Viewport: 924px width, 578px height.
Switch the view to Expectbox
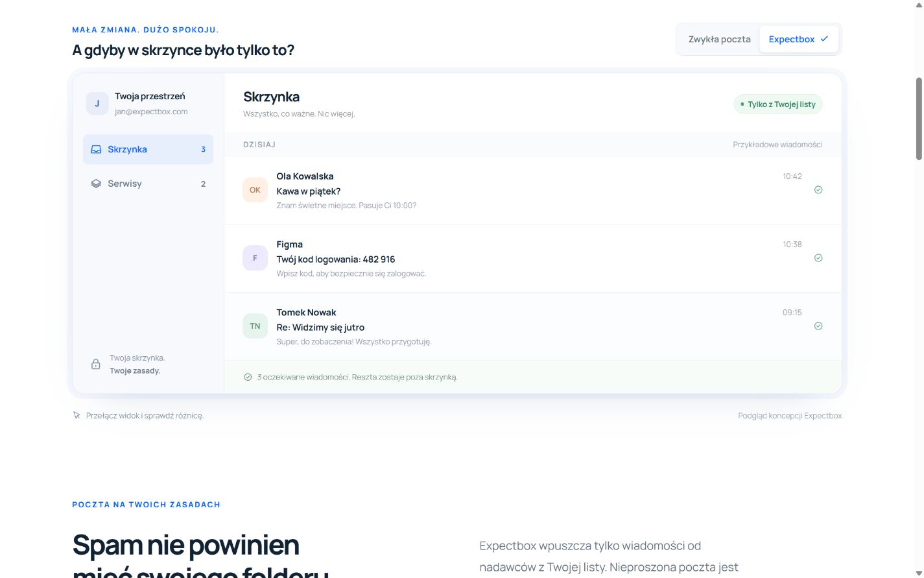799,40
